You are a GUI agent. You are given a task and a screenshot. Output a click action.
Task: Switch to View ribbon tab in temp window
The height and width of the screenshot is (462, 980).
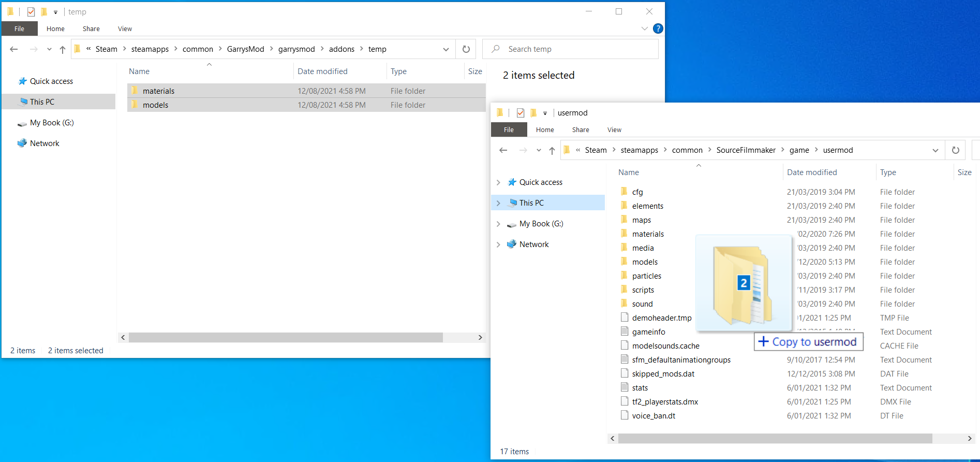125,28
